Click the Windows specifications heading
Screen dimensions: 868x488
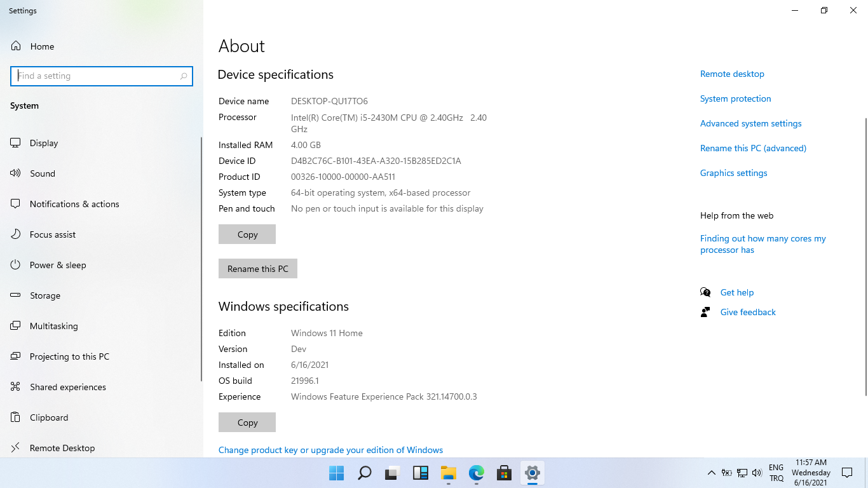283,306
